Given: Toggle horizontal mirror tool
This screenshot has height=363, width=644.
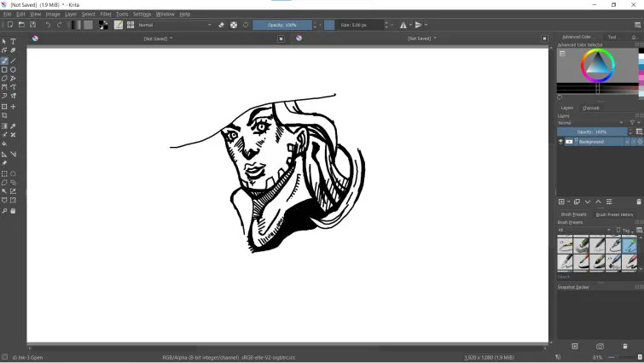Looking at the screenshot, I should [x=403, y=25].
